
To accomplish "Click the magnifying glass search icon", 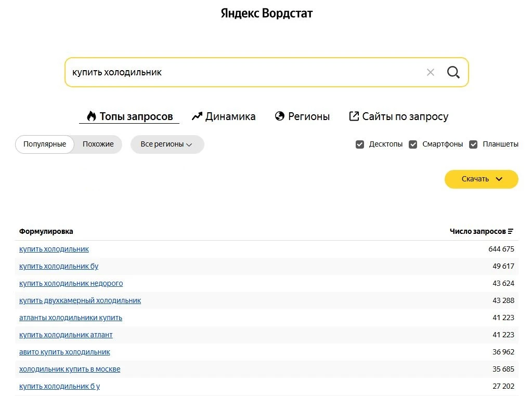I will (x=453, y=72).
